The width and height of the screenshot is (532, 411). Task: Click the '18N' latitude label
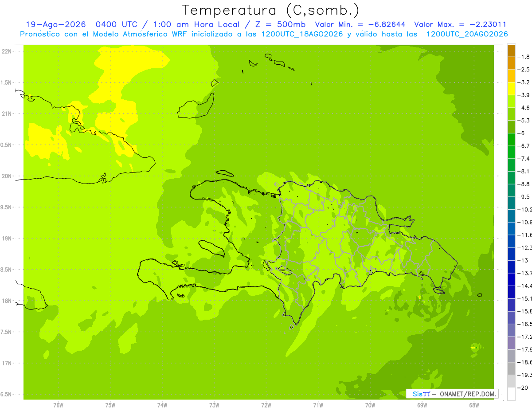click(x=8, y=301)
